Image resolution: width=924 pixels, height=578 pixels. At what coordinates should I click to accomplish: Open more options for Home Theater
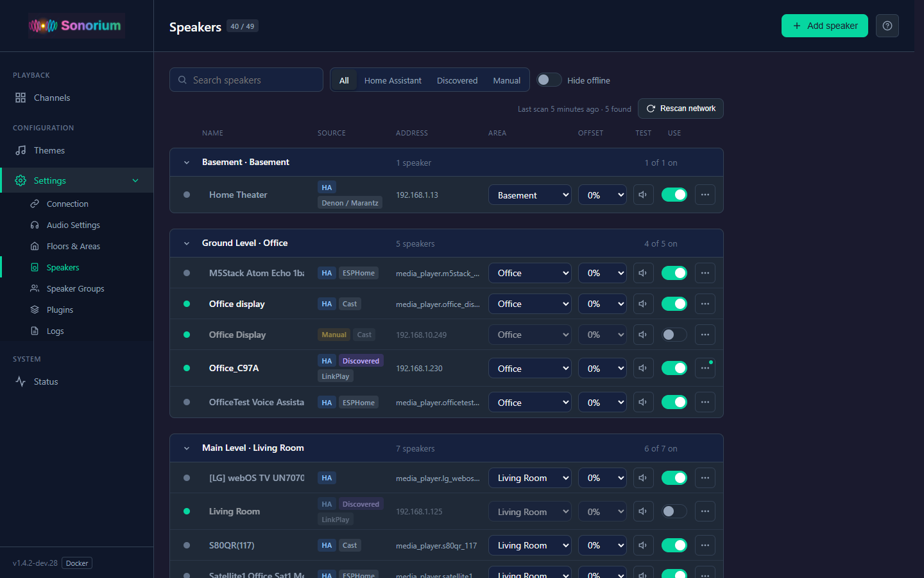point(705,195)
